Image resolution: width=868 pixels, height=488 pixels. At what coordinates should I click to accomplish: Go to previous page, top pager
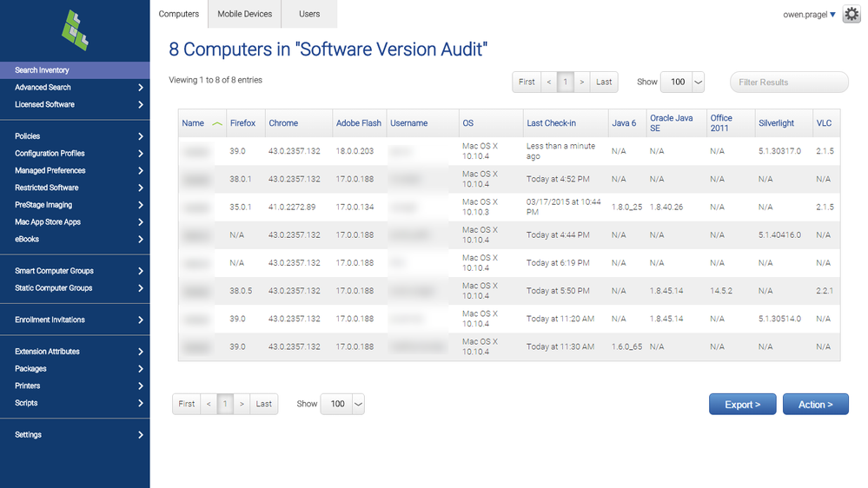point(548,82)
